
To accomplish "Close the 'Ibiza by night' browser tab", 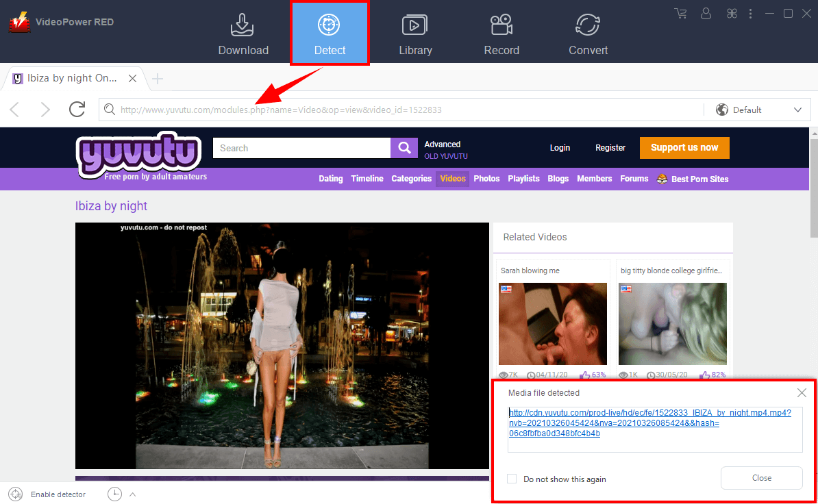I will [132, 78].
